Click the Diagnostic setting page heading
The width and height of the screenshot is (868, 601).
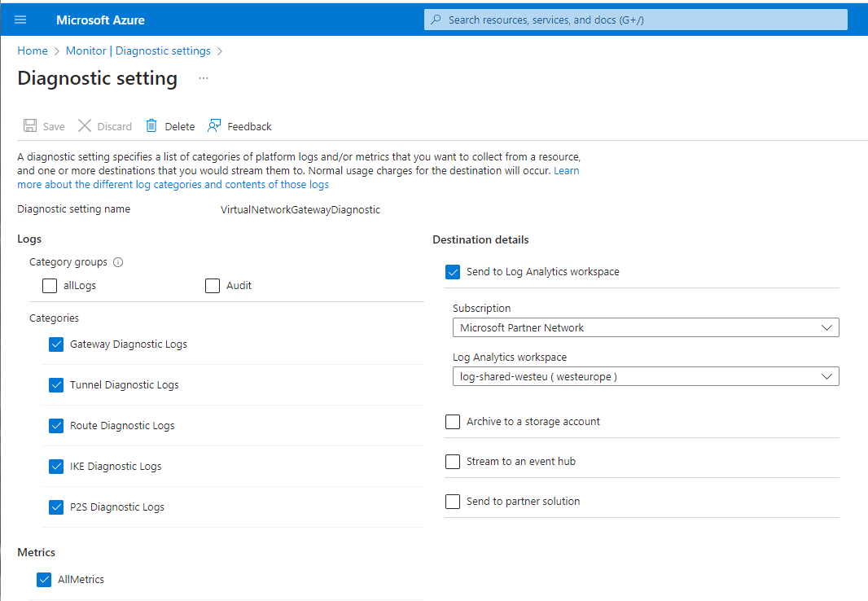coord(98,78)
